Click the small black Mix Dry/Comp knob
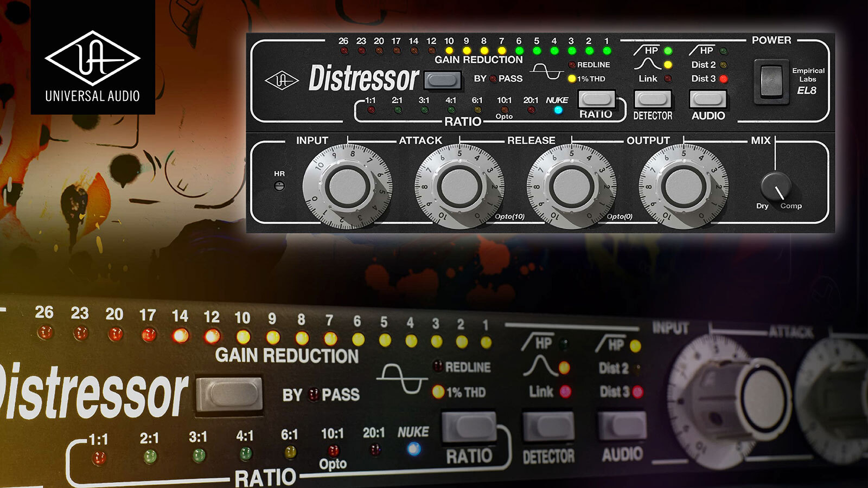The width and height of the screenshot is (868, 488). pyautogui.click(x=776, y=187)
